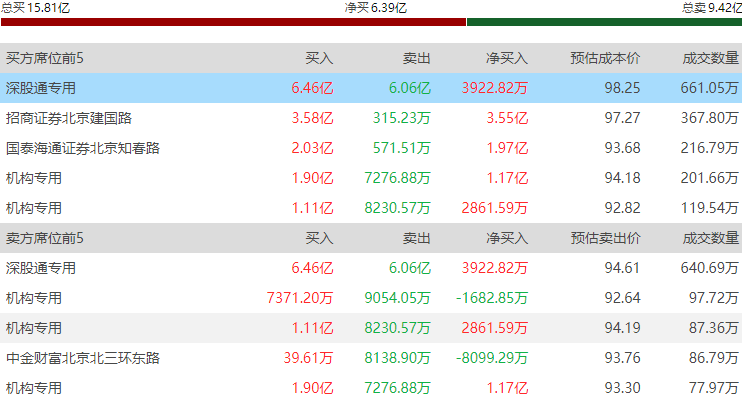
Task: Click volume 97.72万
Action: (714, 298)
